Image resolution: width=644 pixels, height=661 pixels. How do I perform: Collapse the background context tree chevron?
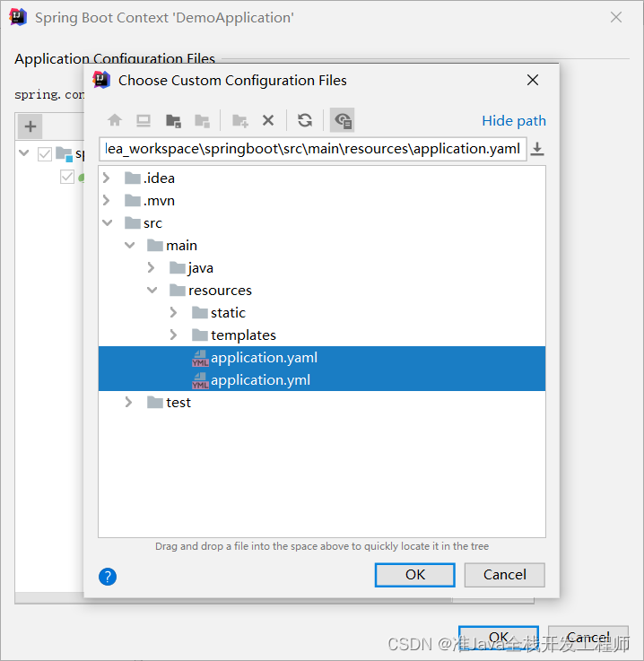24,152
